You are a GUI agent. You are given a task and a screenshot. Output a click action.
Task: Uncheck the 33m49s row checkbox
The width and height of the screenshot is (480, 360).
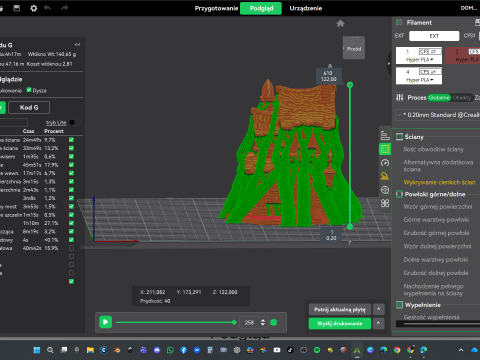tap(71, 148)
